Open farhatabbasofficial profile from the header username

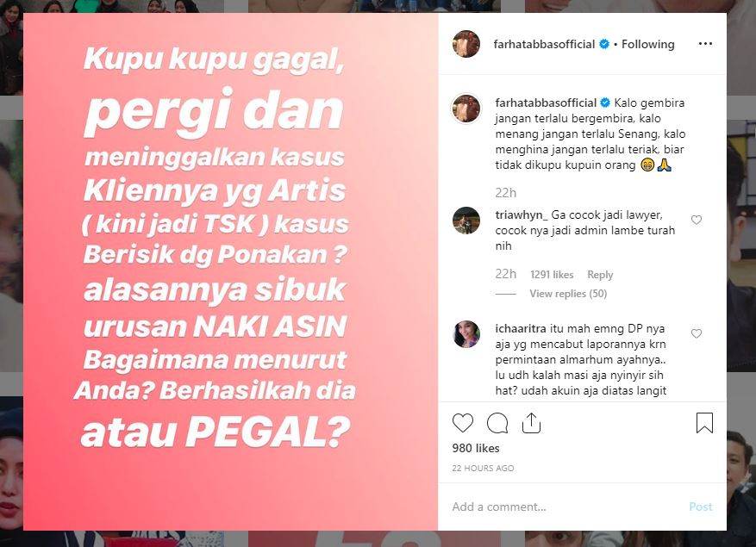pyautogui.click(x=544, y=44)
